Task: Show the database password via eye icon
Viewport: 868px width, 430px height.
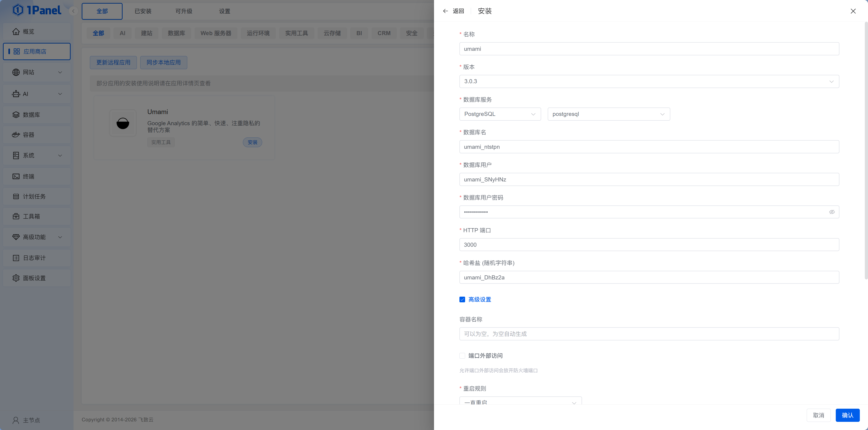Action: tap(832, 212)
